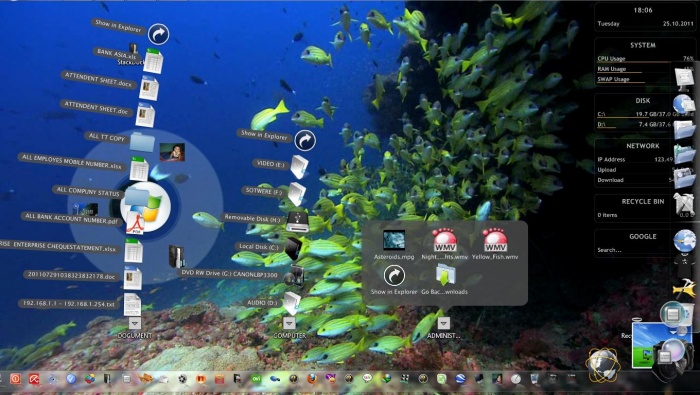Viewport: 700px width, 395px height.
Task: Open the ALL TT COPY folder
Action: tap(142, 142)
